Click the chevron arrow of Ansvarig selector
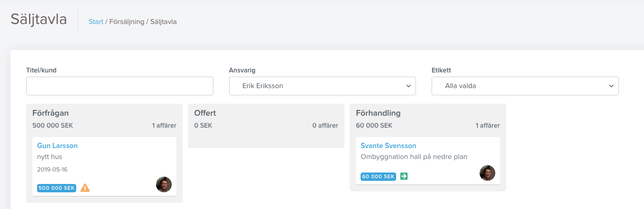Screen dimensions: 644x209 point(408,86)
